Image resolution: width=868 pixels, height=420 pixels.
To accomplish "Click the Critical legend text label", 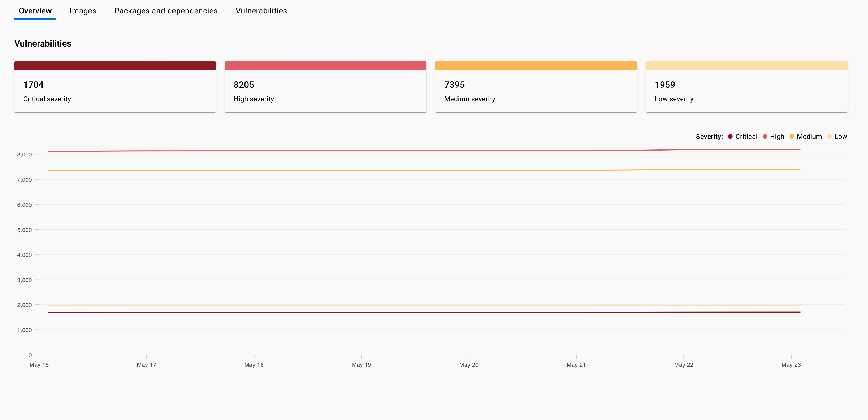I will tap(746, 137).
